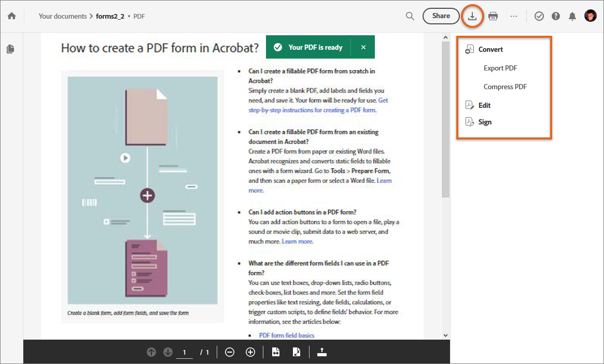604x364 pixels.
Task: Click the page number input field
Action: pyautogui.click(x=185, y=352)
